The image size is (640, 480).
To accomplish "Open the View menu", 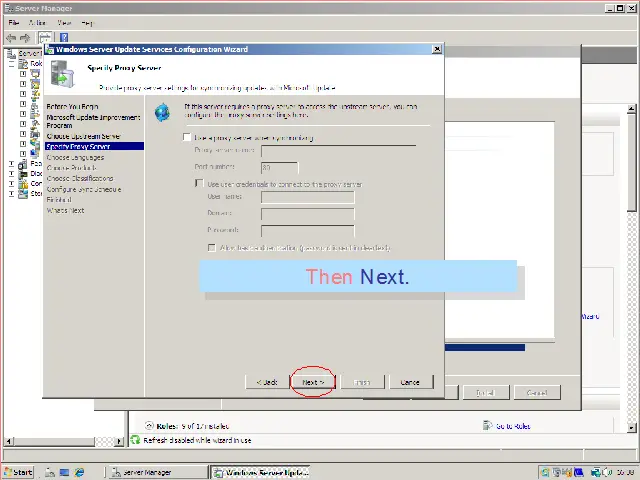I will [64, 23].
